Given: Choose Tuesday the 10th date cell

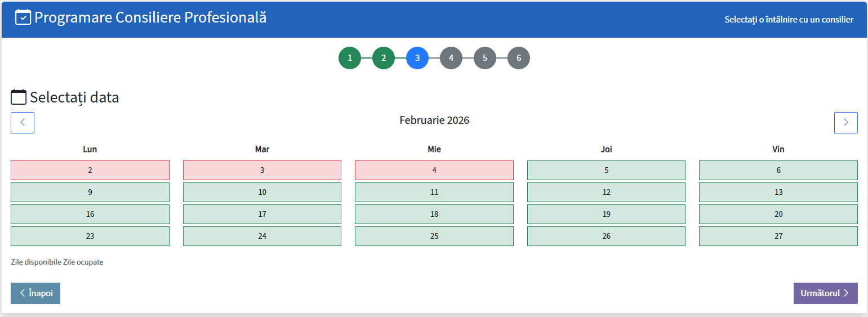Looking at the screenshot, I should click(x=262, y=192).
